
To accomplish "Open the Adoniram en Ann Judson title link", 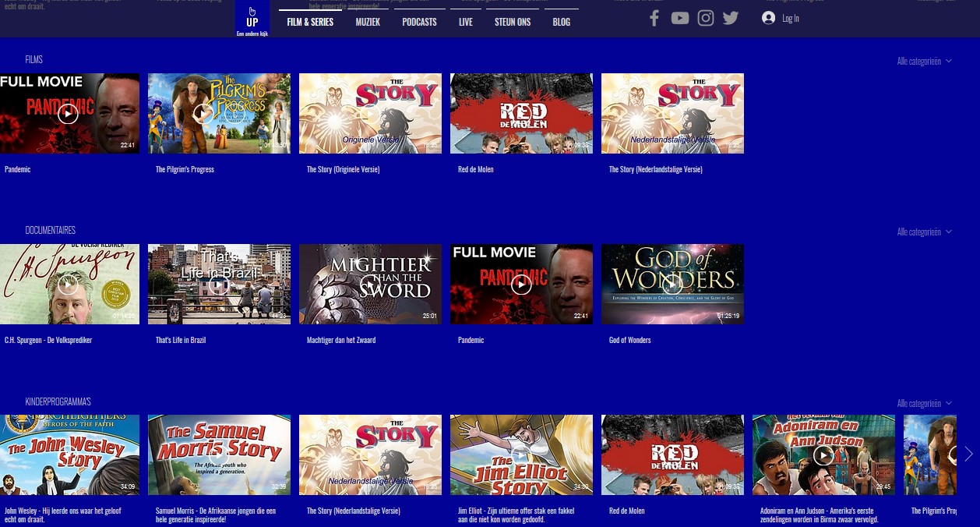I will point(820,515).
